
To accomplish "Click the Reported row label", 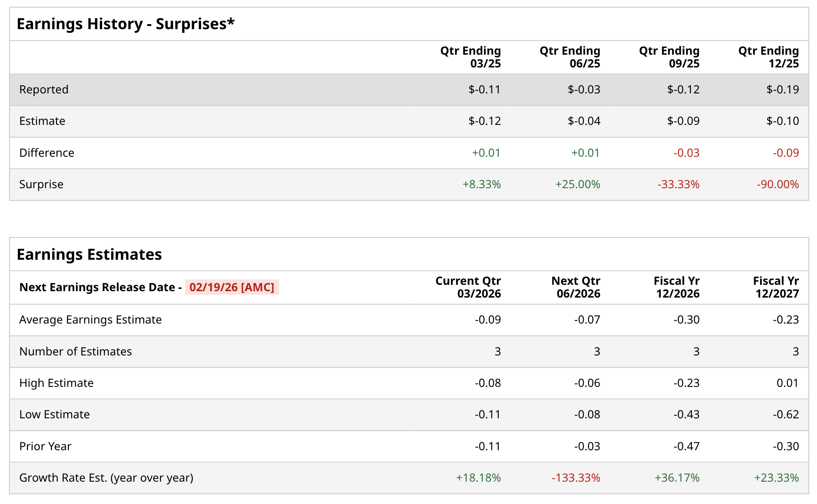I will pos(44,90).
